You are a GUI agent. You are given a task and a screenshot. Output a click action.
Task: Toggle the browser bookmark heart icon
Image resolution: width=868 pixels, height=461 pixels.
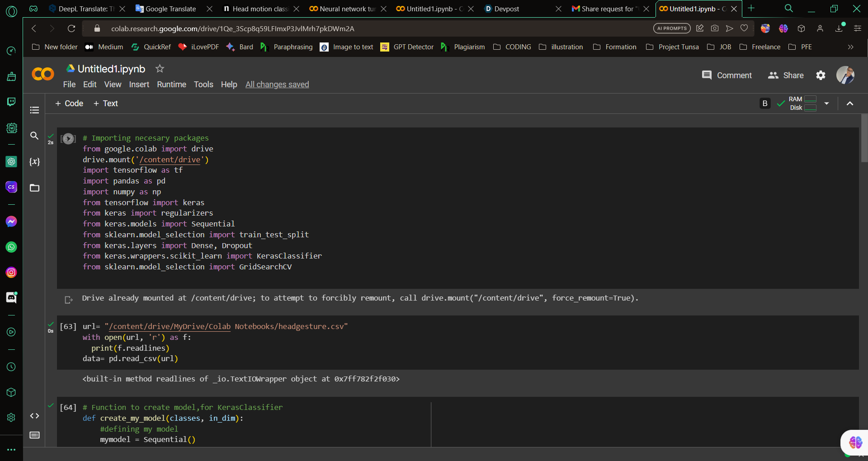point(744,28)
